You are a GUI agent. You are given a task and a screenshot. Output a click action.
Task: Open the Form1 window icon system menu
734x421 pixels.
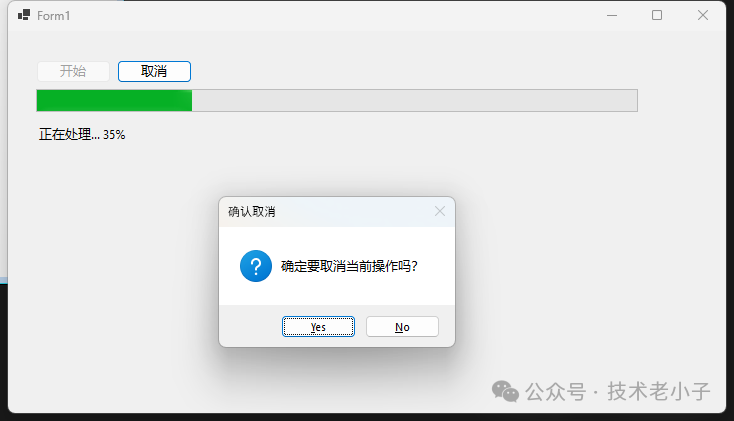(x=24, y=15)
